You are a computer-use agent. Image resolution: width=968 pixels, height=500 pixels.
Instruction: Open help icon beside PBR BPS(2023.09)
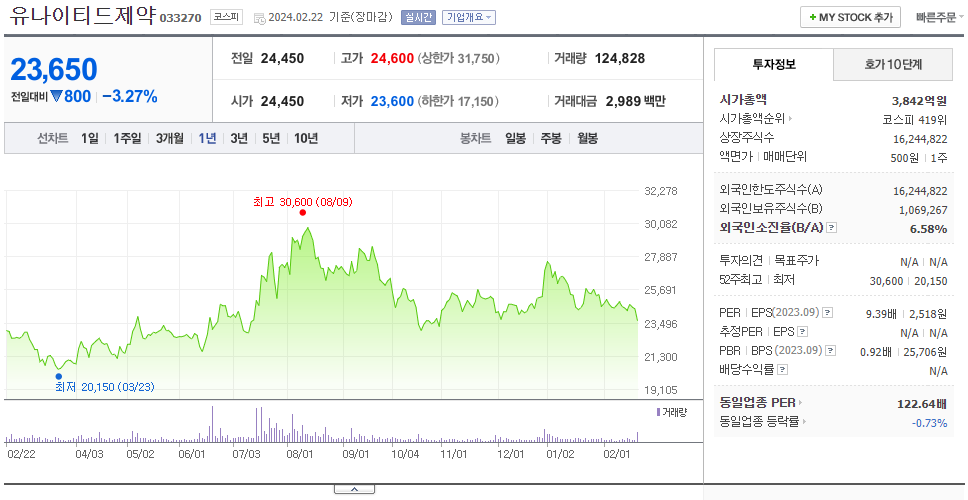(831, 351)
